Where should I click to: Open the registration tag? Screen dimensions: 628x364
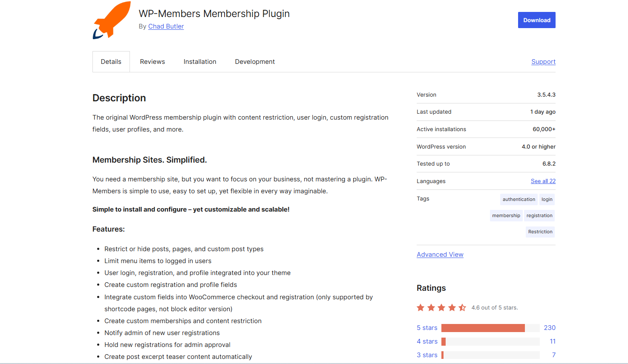click(539, 215)
